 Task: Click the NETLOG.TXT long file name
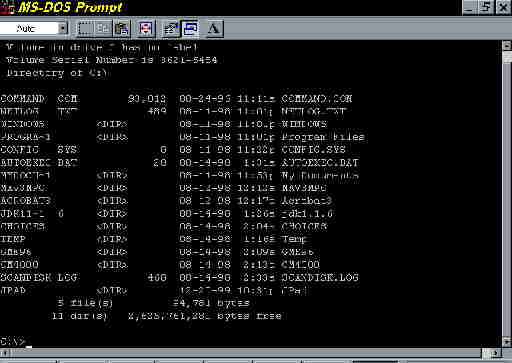314,111
